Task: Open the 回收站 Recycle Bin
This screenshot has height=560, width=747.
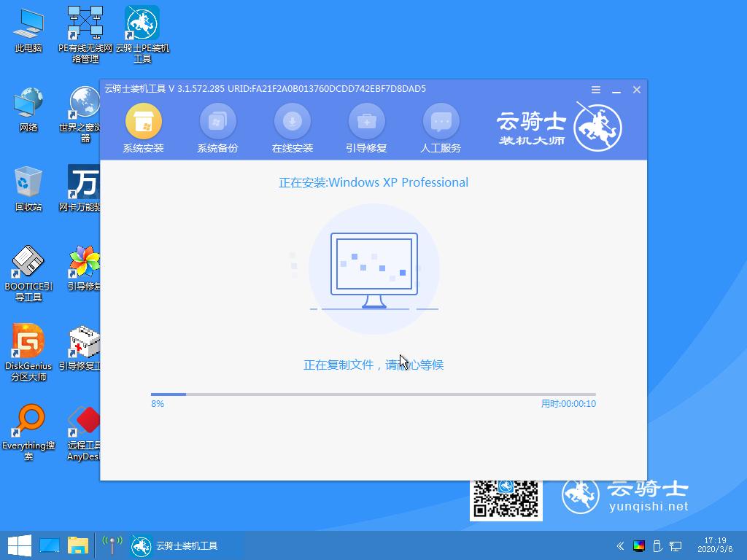Action: point(28,182)
